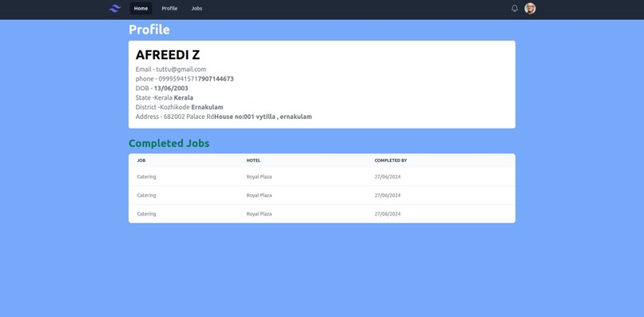Open the Profile nav tab
Screen dimensions: 644x317
click(169, 8)
